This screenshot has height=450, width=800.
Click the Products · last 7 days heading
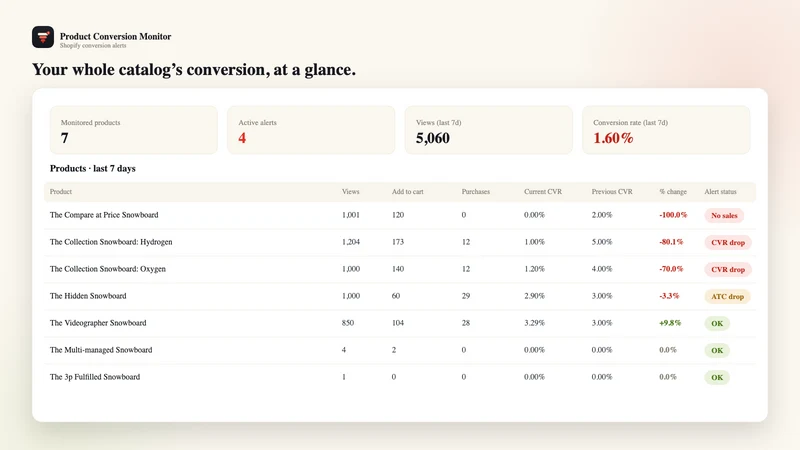point(93,168)
